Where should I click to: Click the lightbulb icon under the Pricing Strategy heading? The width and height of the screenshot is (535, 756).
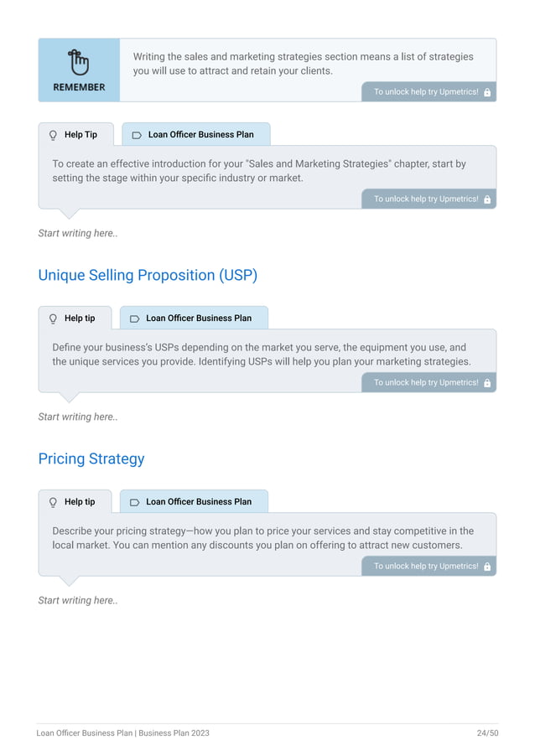[x=53, y=502]
